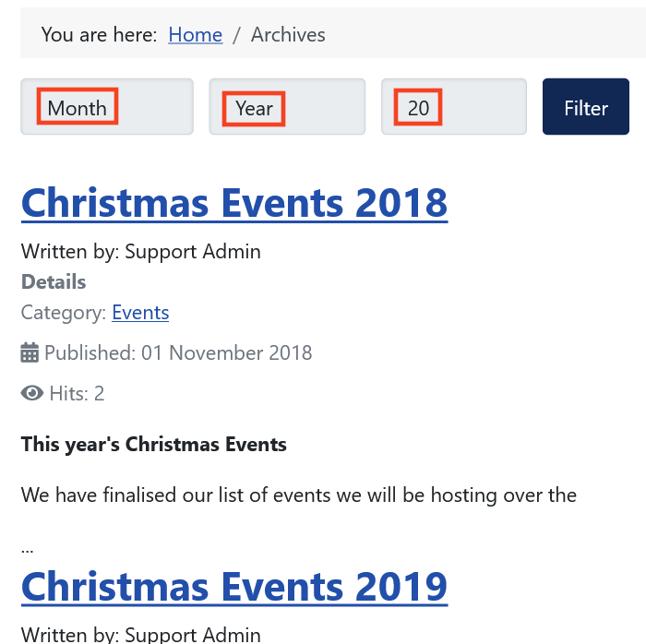
Task: Click This year's Christmas Events bold heading
Action: coord(154,445)
